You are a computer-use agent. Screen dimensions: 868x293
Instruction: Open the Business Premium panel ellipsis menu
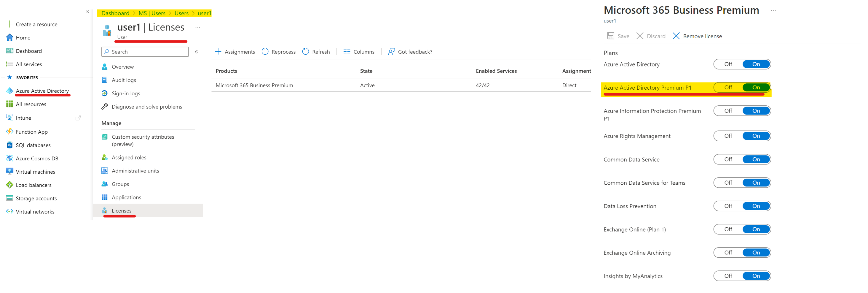pyautogui.click(x=773, y=10)
